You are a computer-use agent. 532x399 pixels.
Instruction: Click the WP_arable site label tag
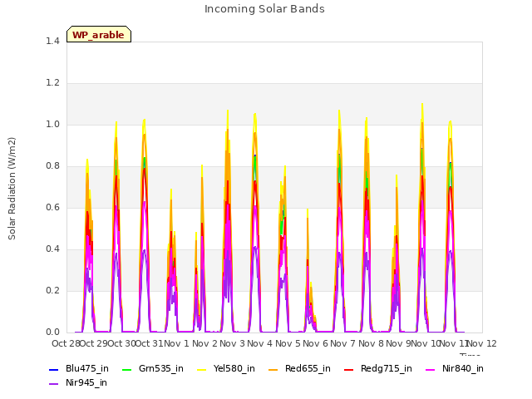(99, 34)
